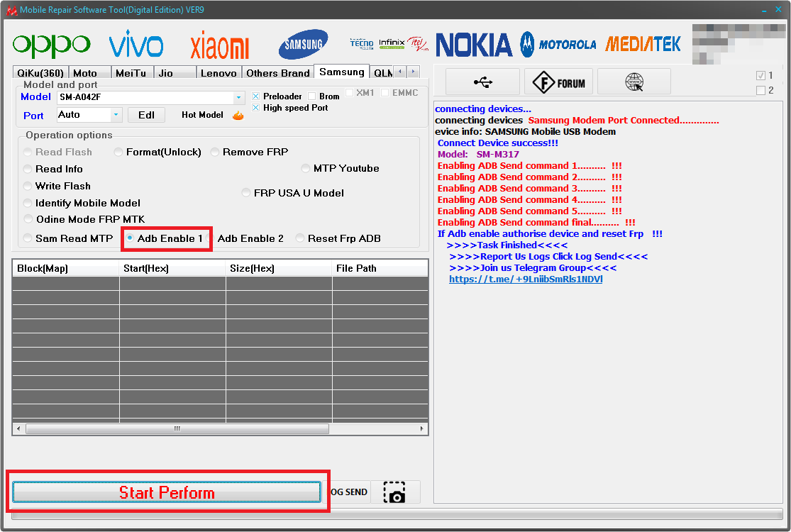791x532 pixels.
Task: Open the Forum button
Action: click(559, 82)
